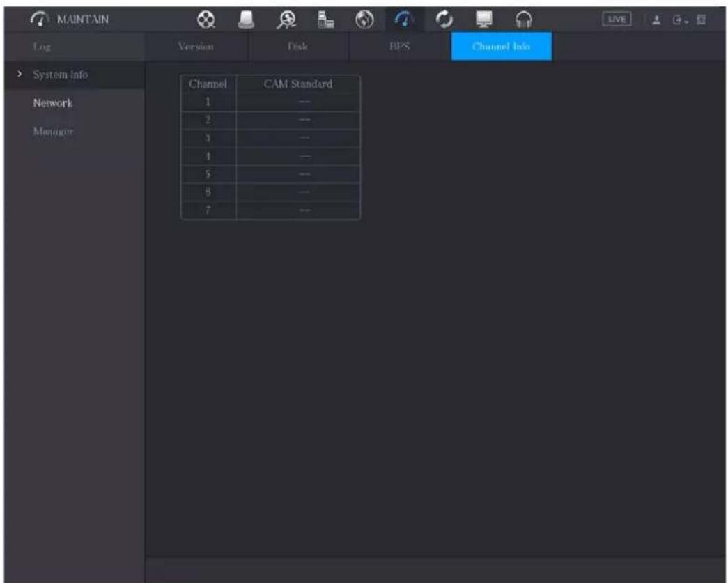This screenshot has width=728, height=583.
Task: Select channel 6 row cell
Action: [x=208, y=192]
